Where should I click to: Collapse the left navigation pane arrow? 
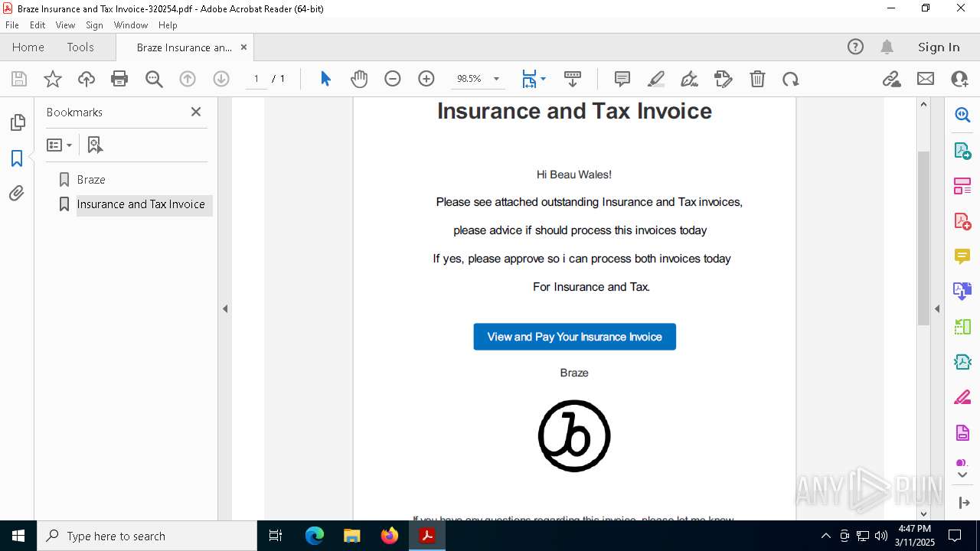(225, 309)
